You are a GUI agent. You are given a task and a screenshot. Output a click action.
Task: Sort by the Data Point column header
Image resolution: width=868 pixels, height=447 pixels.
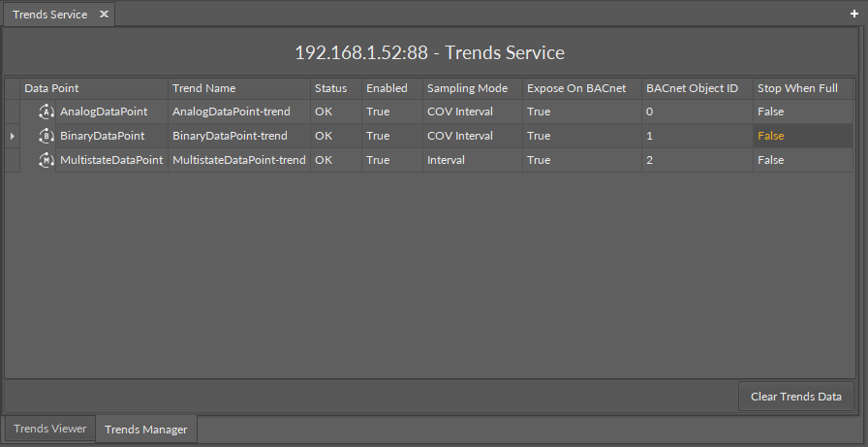click(51, 88)
